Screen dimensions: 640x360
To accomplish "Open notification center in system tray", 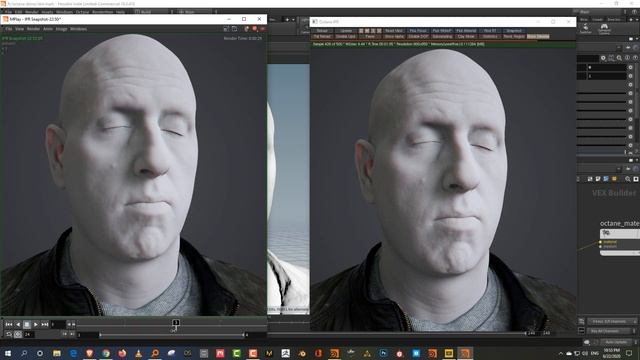I will coord(629,353).
